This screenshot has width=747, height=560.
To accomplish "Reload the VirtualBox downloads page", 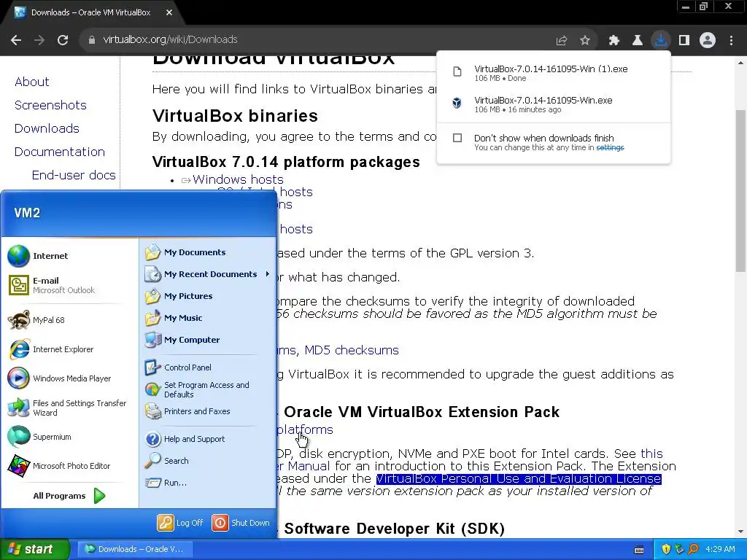I will pyautogui.click(x=63, y=40).
